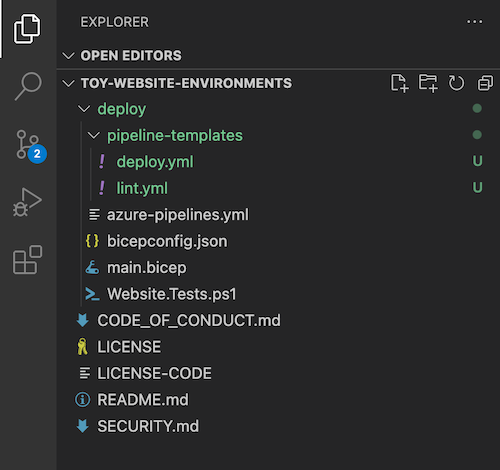The height and width of the screenshot is (470, 500).
Task: Click the PowerShell icon beside Website.Tests.ps1
Action: [92, 294]
